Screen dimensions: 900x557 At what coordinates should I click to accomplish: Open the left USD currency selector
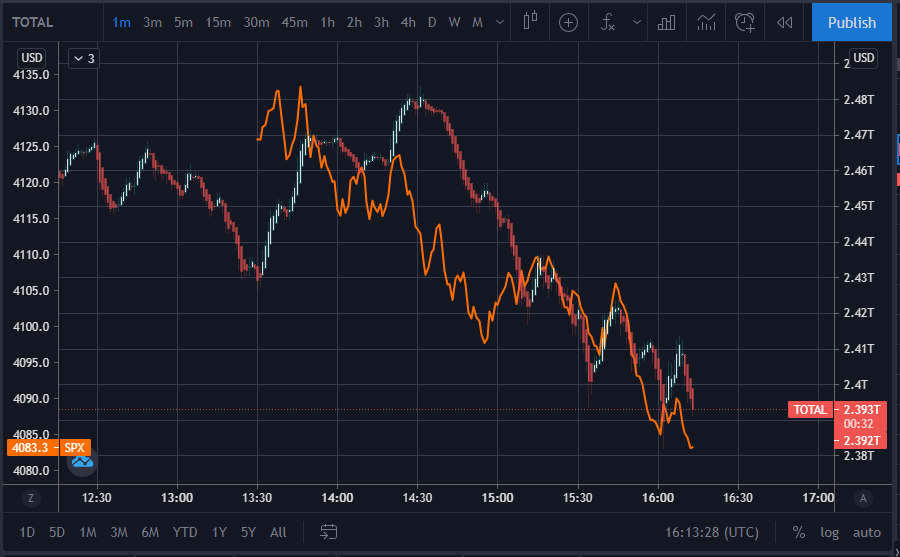32,57
